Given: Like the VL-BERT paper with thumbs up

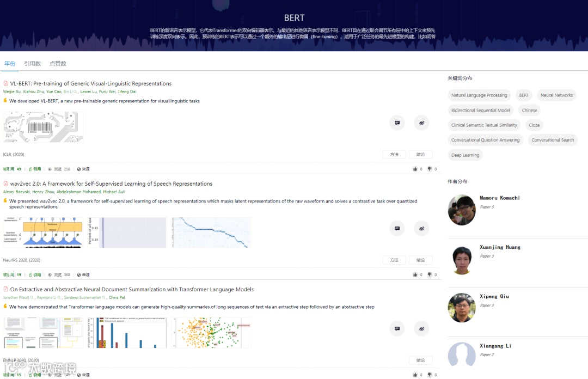Looking at the screenshot, I should pos(415,169).
